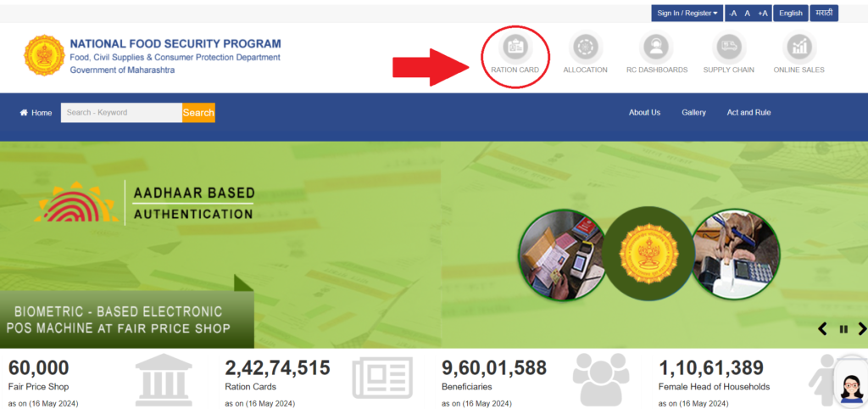
Task: Click the Aadhaar Based Authentication text
Action: tap(194, 203)
